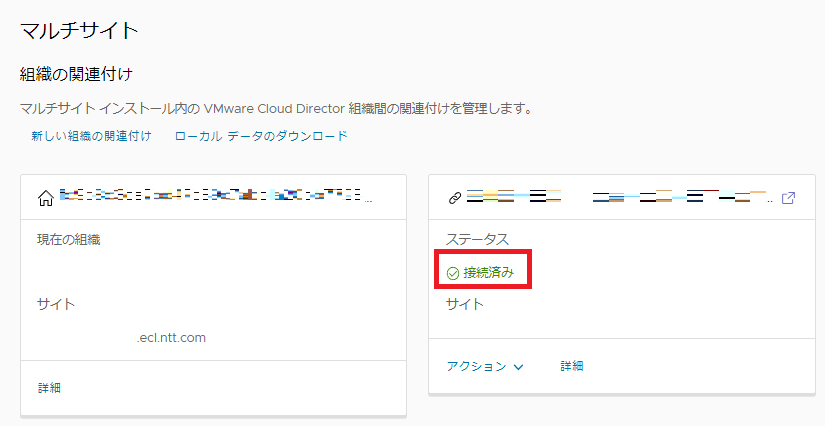Viewport: 825px width, 426px height.
Task: Click the organization name beside the home icon
Action: (215, 198)
